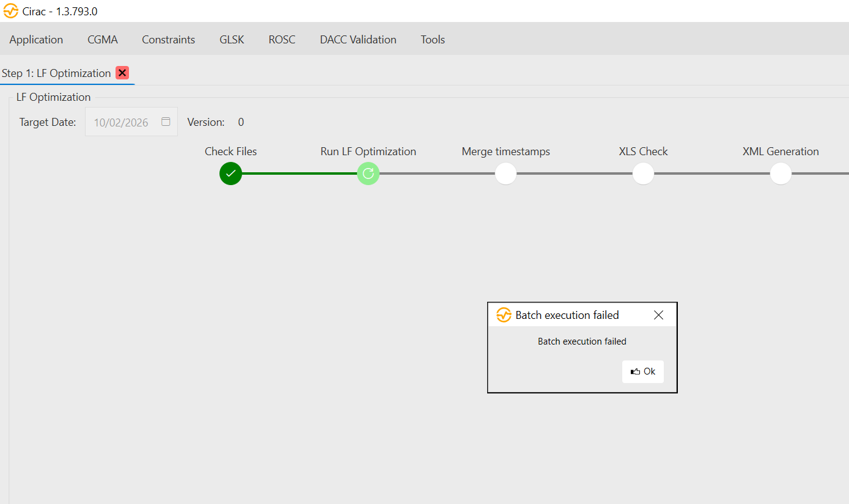Close the Step 1: LF Optimization tab
849x504 pixels.
(122, 73)
